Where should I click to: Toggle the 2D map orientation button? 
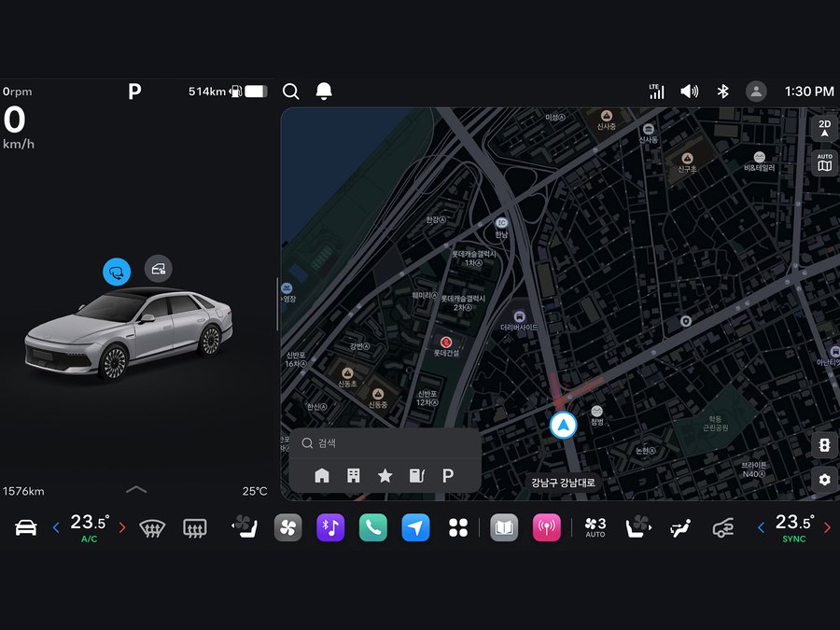(824, 129)
